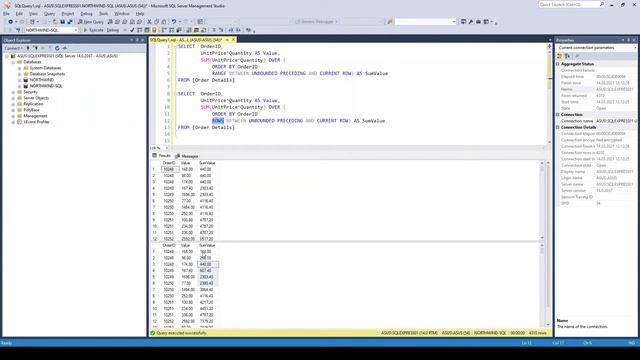Expand the Server Objects node
The height and width of the screenshot is (360, 640).
pos(13,98)
